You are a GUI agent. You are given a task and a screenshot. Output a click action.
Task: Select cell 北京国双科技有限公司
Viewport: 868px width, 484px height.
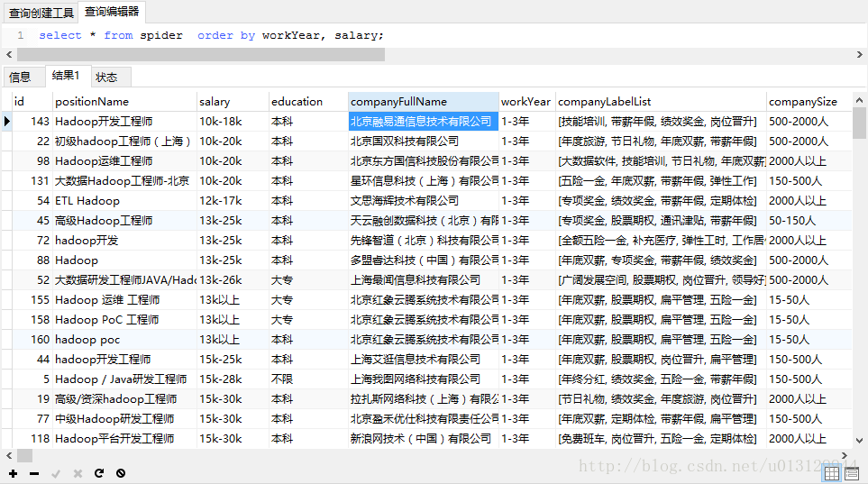pyautogui.click(x=424, y=142)
